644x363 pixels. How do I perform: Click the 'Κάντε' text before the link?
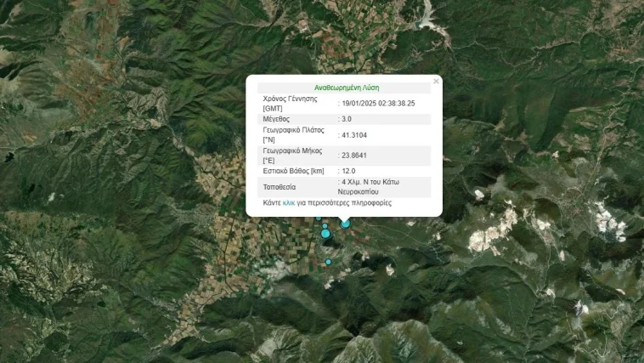pyautogui.click(x=272, y=203)
